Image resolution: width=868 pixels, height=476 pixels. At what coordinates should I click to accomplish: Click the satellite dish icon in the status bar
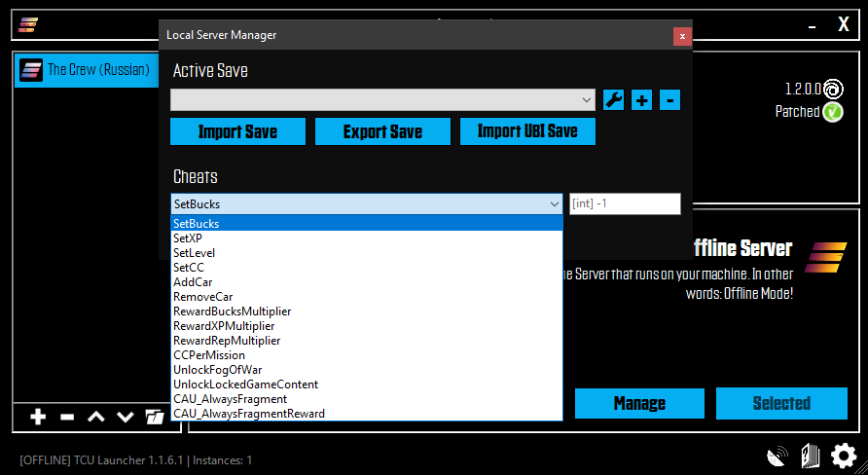click(778, 456)
